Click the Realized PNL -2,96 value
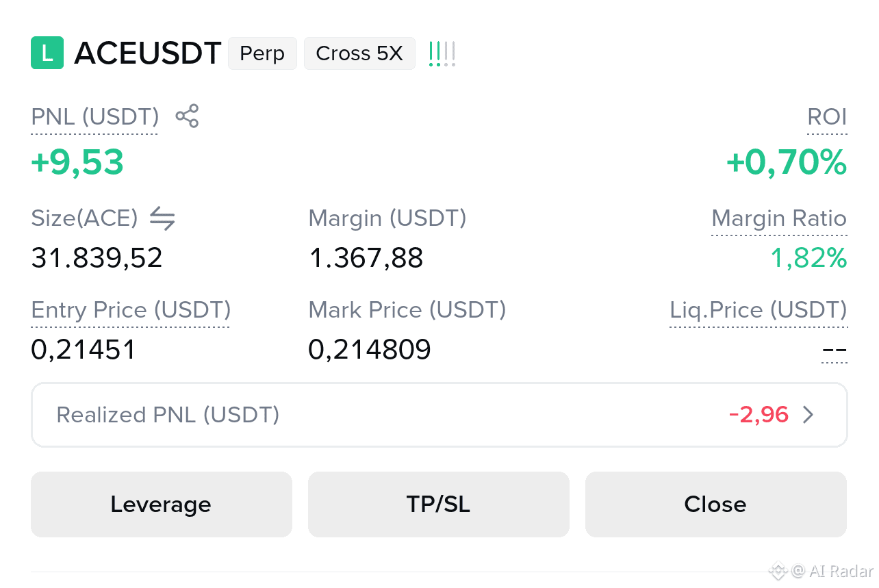Image resolution: width=879 pixels, height=588 pixels. (759, 415)
